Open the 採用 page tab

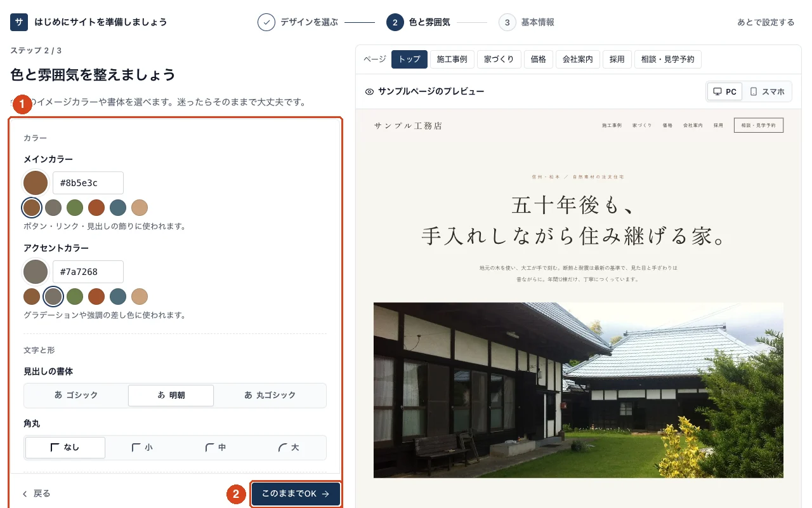(x=617, y=59)
